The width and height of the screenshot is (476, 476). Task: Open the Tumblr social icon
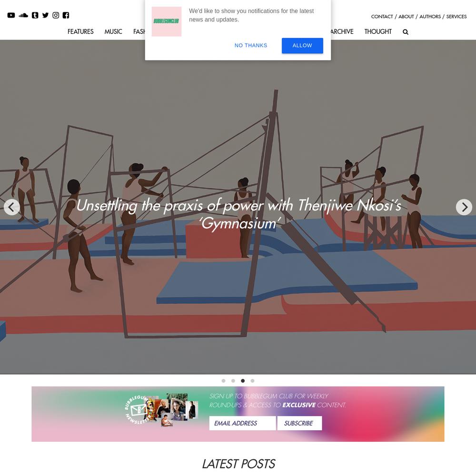[x=35, y=15]
